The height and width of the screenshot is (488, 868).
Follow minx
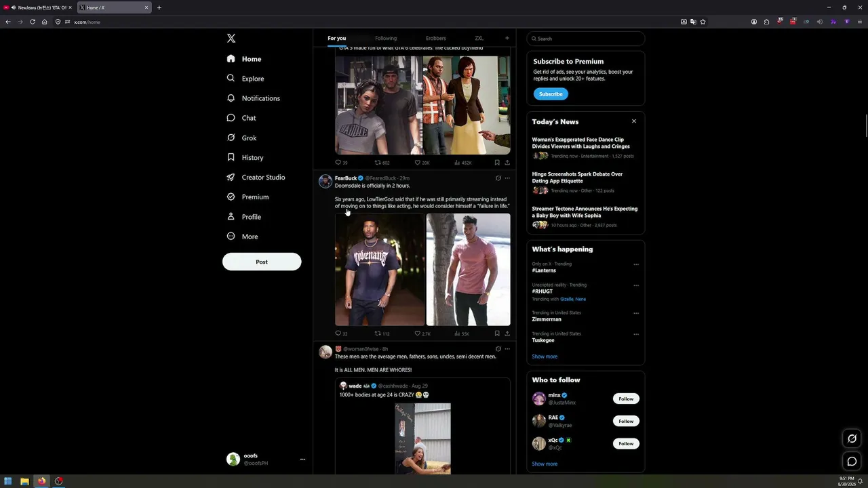click(626, 399)
